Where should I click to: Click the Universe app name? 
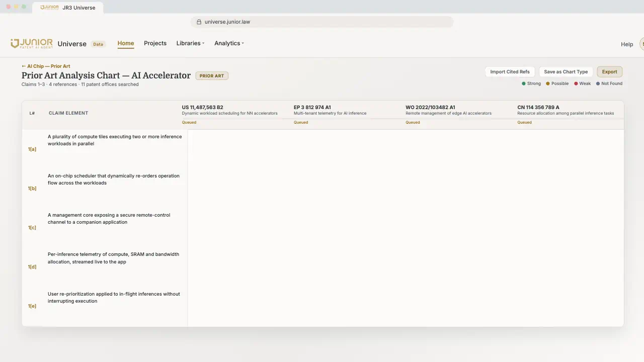72,44
